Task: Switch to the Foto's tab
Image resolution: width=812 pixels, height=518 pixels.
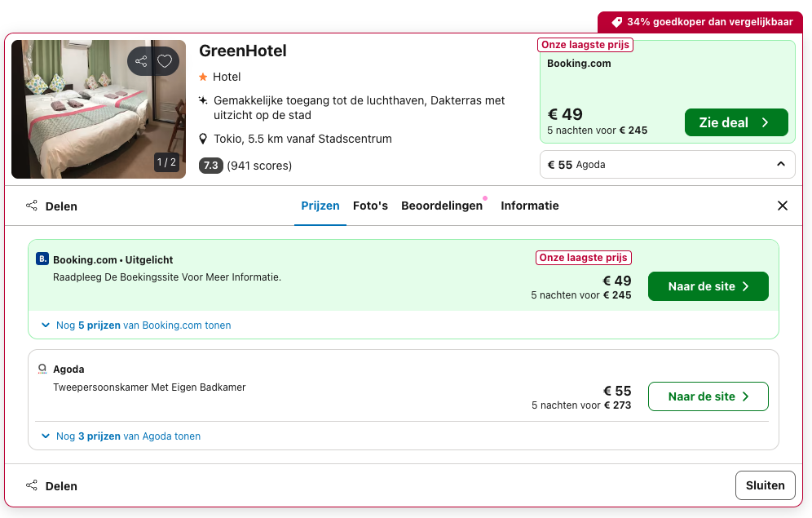Action: pos(370,206)
